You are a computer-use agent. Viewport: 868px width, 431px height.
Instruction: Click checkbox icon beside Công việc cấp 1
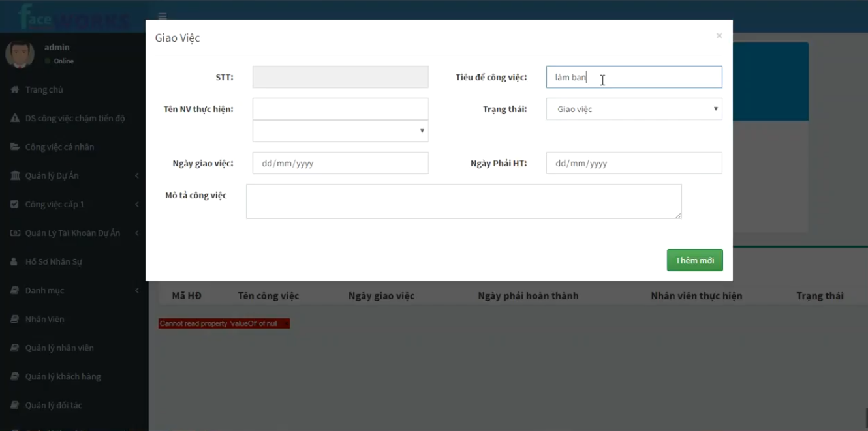[x=14, y=205]
